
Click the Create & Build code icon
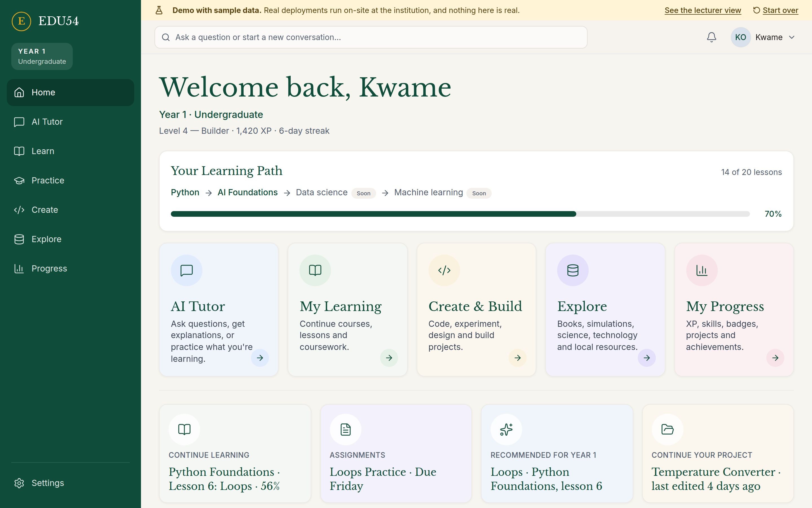(x=444, y=270)
